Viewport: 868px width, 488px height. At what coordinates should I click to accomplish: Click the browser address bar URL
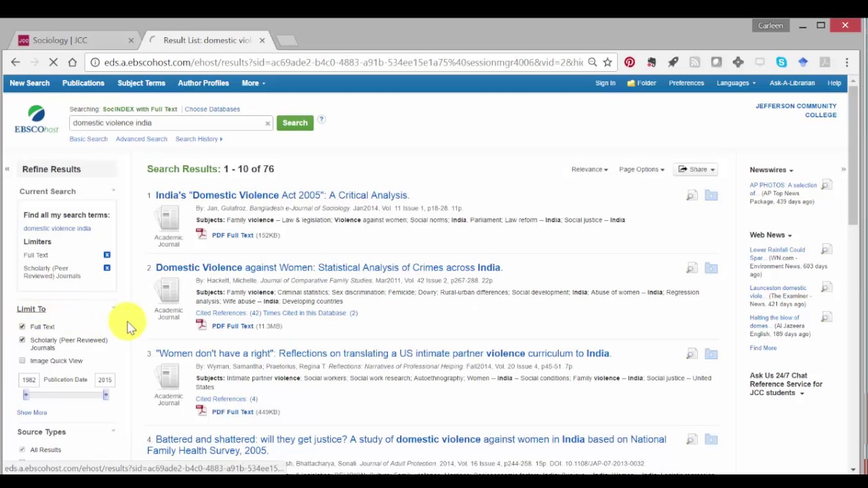[x=342, y=62]
